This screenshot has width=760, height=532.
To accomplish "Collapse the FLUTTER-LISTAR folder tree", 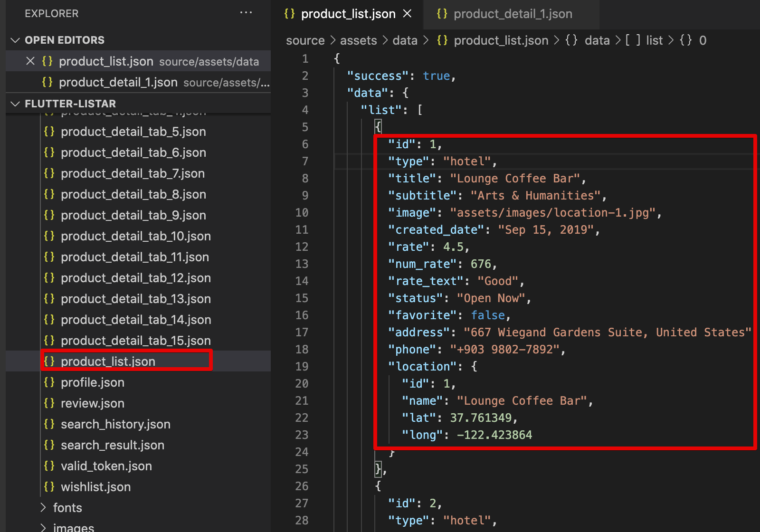I will click(16, 103).
